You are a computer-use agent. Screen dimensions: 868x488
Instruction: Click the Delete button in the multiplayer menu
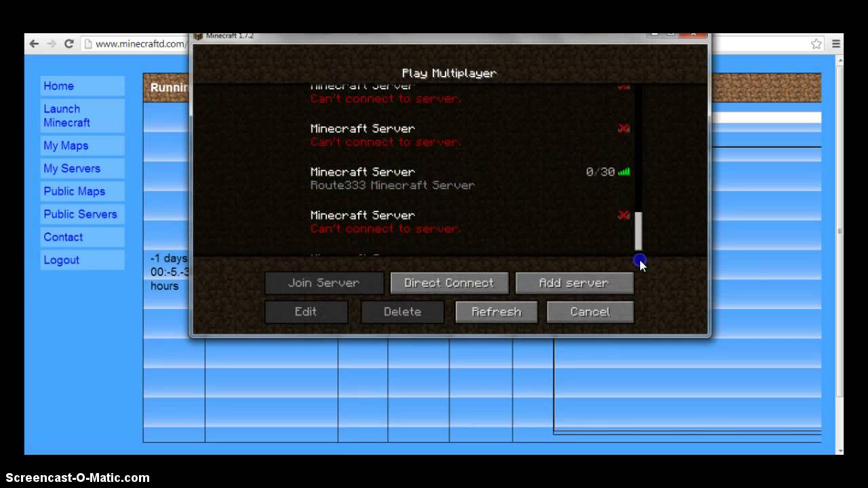point(402,312)
